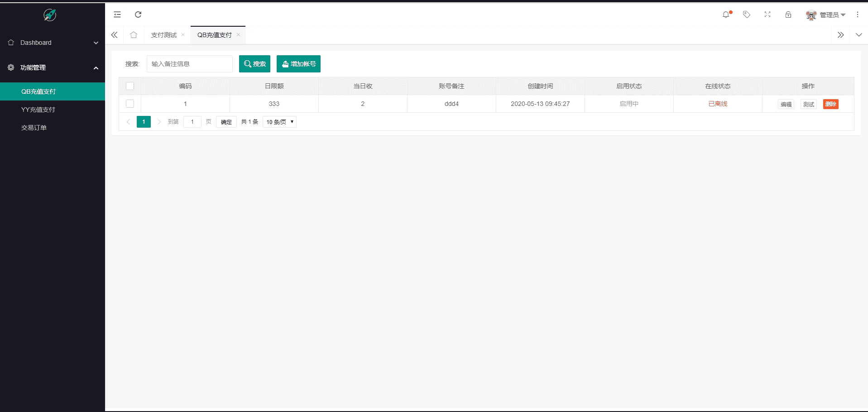The image size is (868, 412).
Task: Switch to the 支付测试 tab
Action: [164, 35]
